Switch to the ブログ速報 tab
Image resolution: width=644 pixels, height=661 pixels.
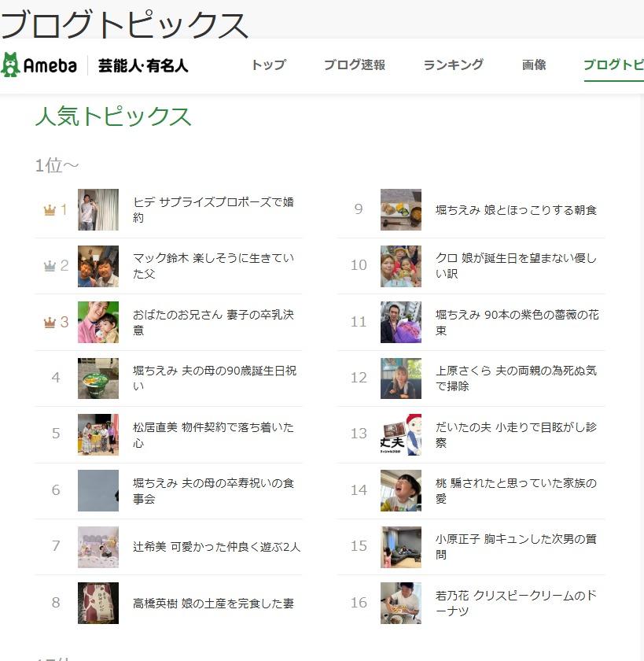click(354, 65)
